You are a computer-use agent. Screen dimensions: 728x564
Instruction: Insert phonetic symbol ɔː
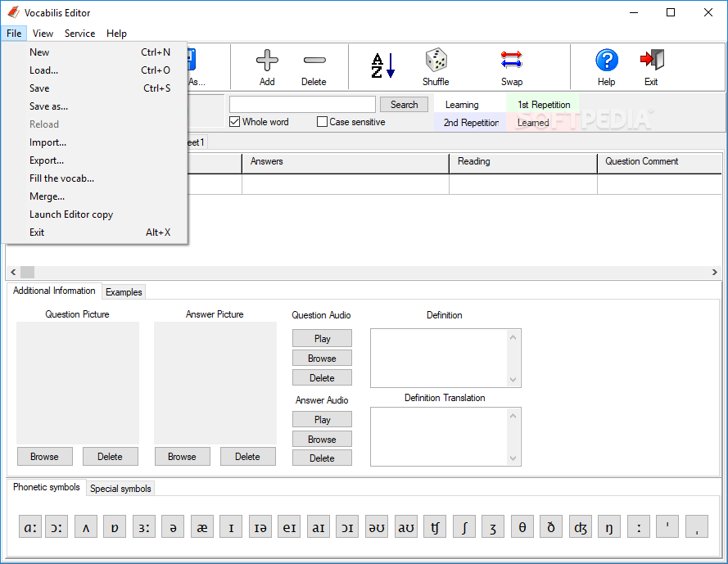57,527
